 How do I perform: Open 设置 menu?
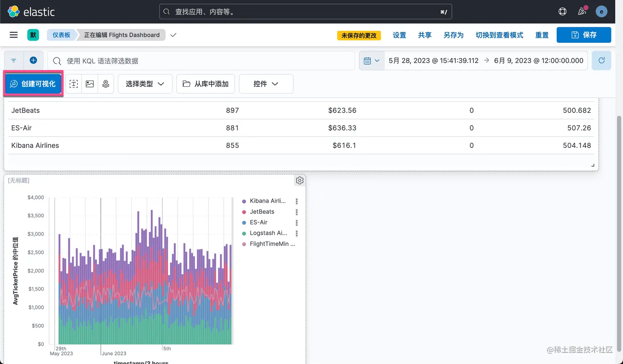click(399, 35)
